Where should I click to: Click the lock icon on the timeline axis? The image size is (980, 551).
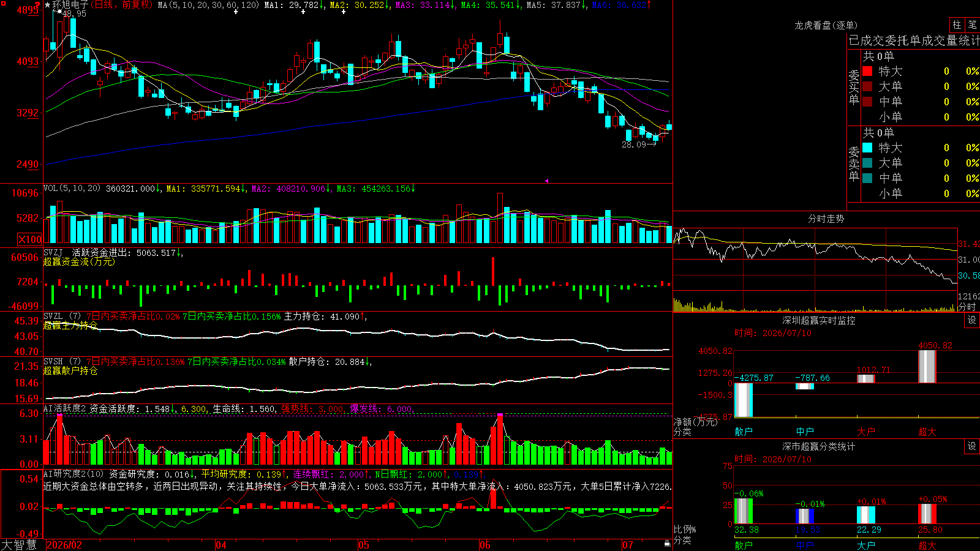click(x=668, y=544)
